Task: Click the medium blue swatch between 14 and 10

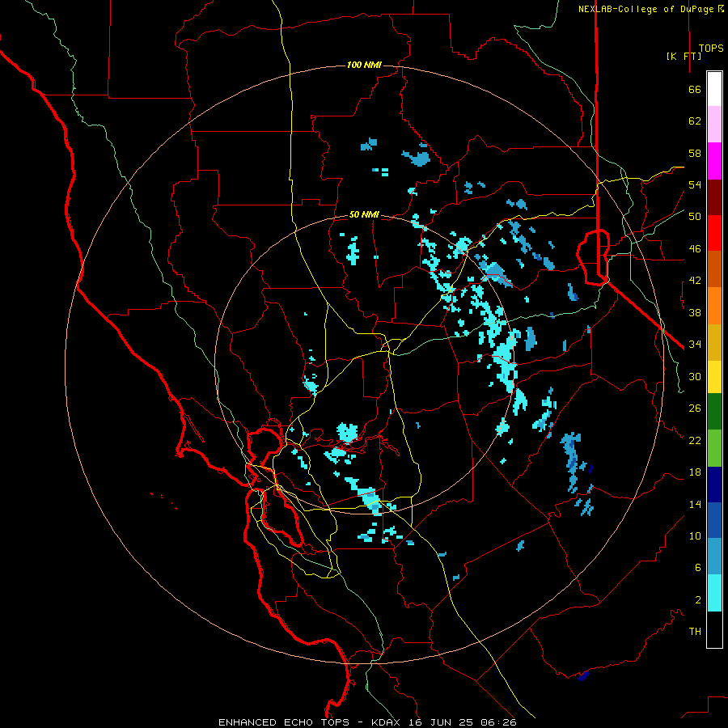Action: pos(714,520)
